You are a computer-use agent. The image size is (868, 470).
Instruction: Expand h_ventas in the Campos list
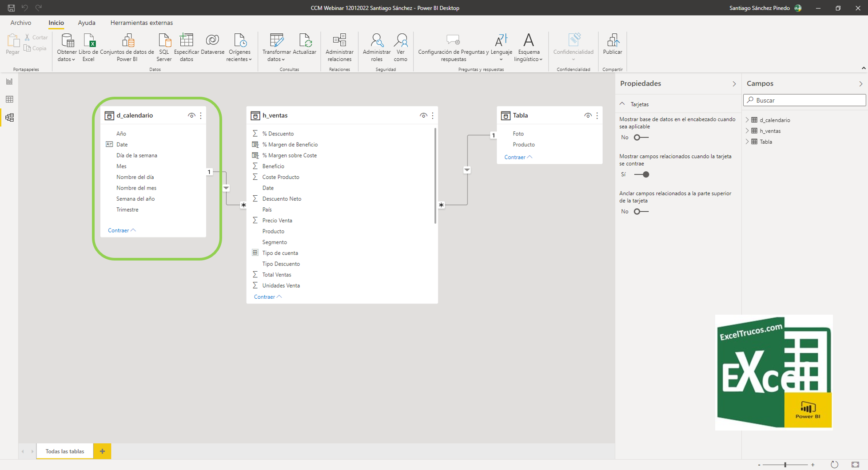pos(747,131)
